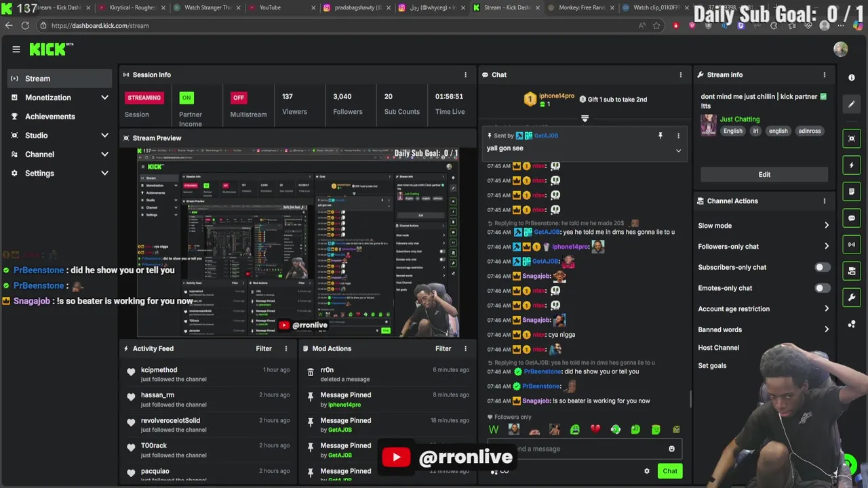The width and height of the screenshot is (868, 488).
Task: Open Account age restriction options
Action: [764, 309]
